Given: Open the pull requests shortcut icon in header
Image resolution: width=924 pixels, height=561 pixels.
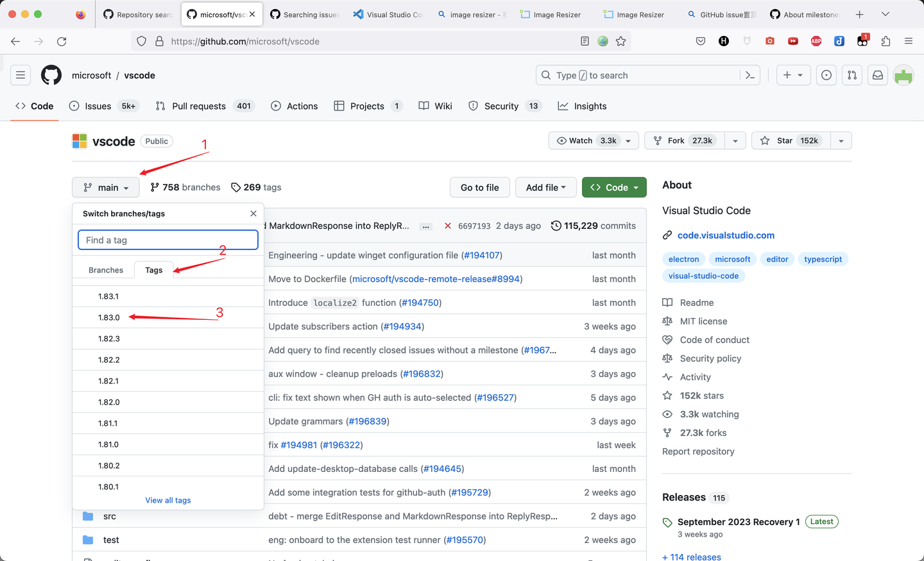Looking at the screenshot, I should coord(852,75).
